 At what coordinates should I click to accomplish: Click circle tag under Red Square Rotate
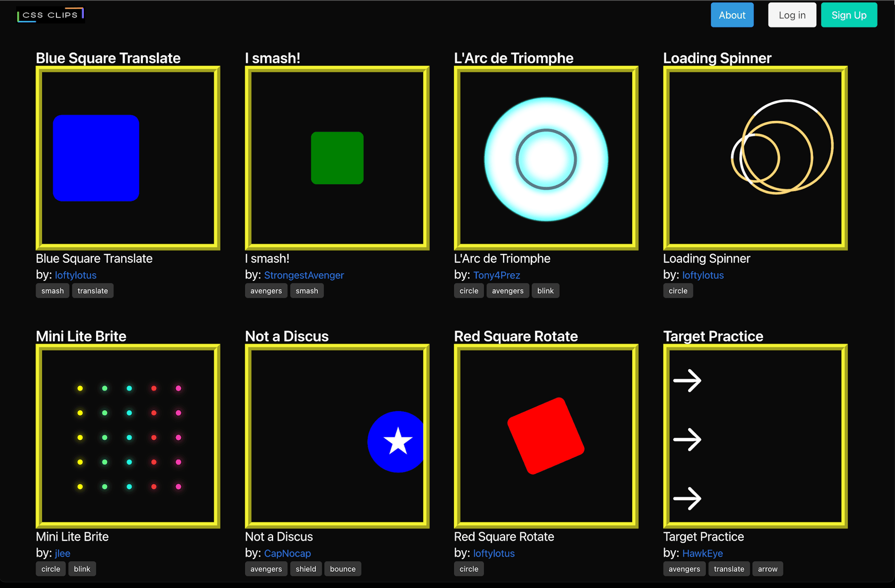tap(469, 569)
